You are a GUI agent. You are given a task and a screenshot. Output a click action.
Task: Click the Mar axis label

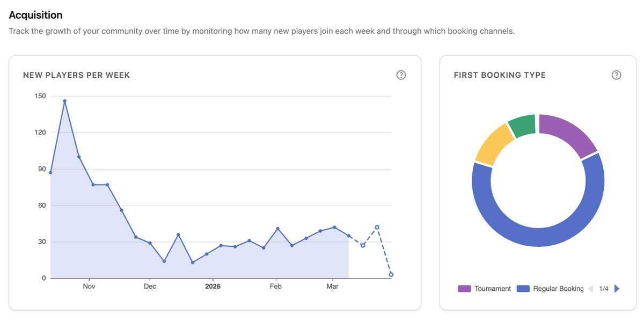point(332,286)
